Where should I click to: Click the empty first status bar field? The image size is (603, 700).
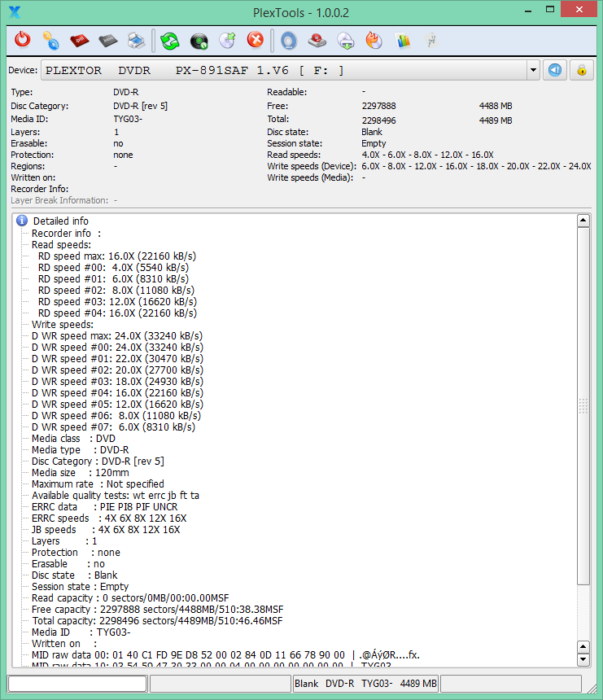[77, 684]
